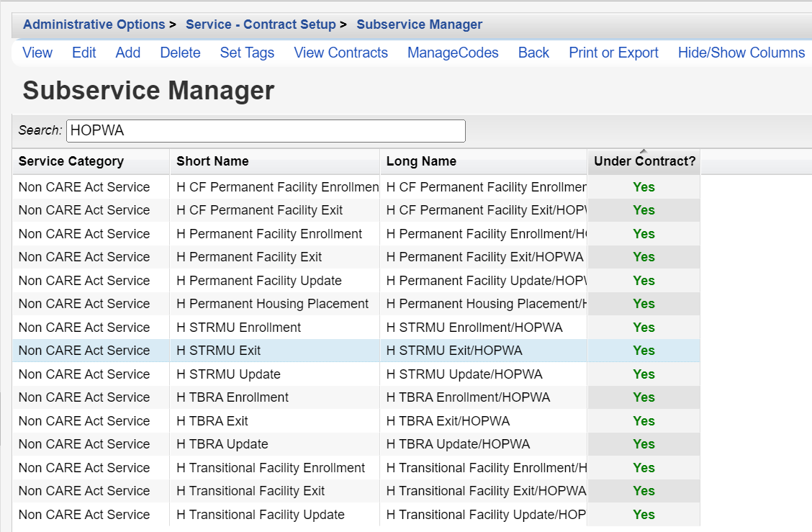The width and height of the screenshot is (812, 532).
Task: Click long name H Permanent Facility Exit/HOPWA
Action: coord(484,257)
